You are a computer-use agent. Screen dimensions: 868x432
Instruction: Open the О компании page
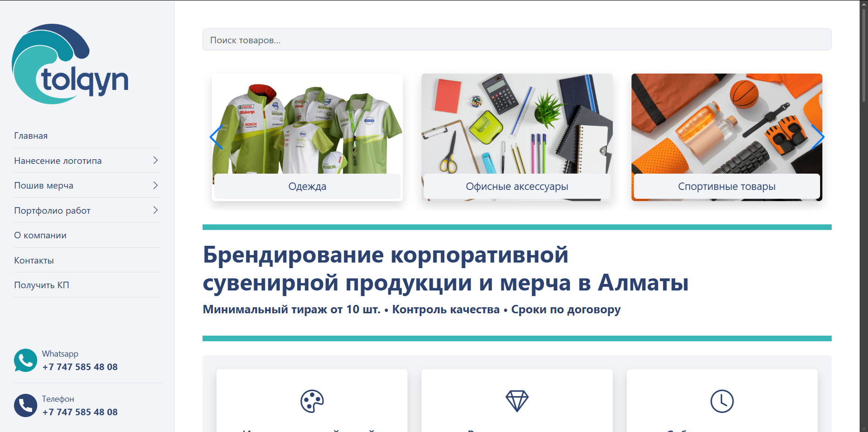(40, 235)
